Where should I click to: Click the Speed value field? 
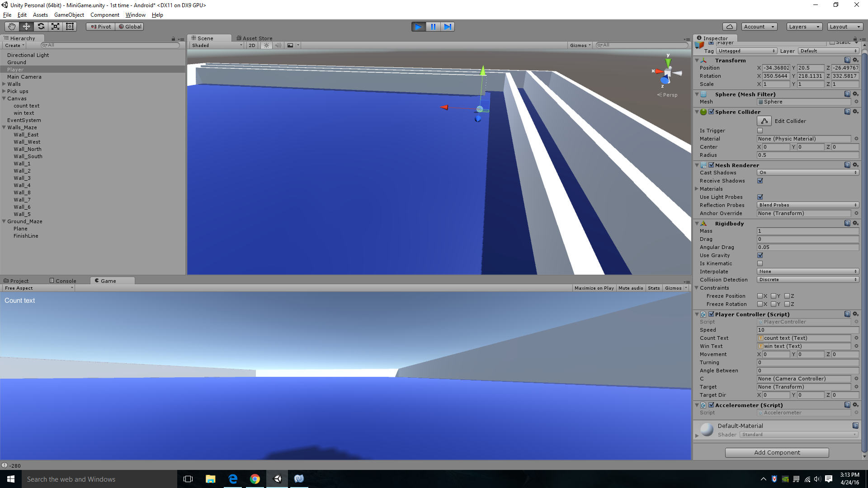pos(808,330)
